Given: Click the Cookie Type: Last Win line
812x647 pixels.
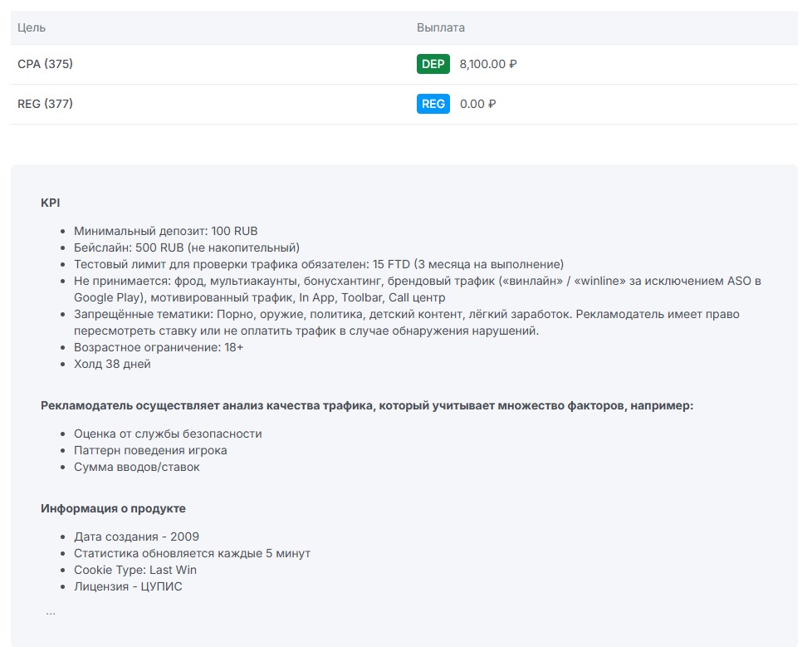Looking at the screenshot, I should [x=135, y=570].
